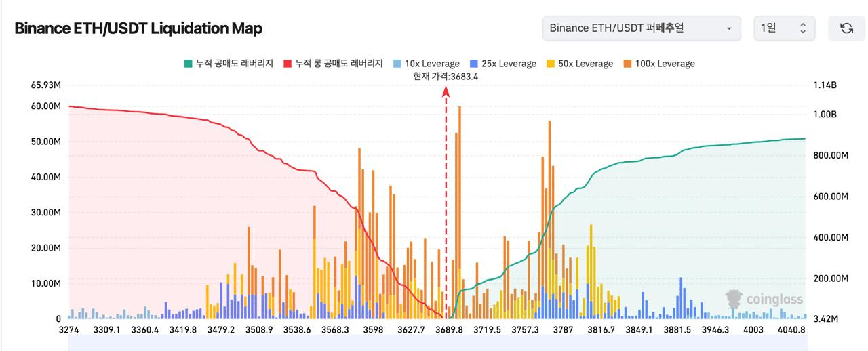The width and height of the screenshot is (868, 351).
Task: Click the 3689.8 x-axis price label
Action: pyautogui.click(x=449, y=329)
